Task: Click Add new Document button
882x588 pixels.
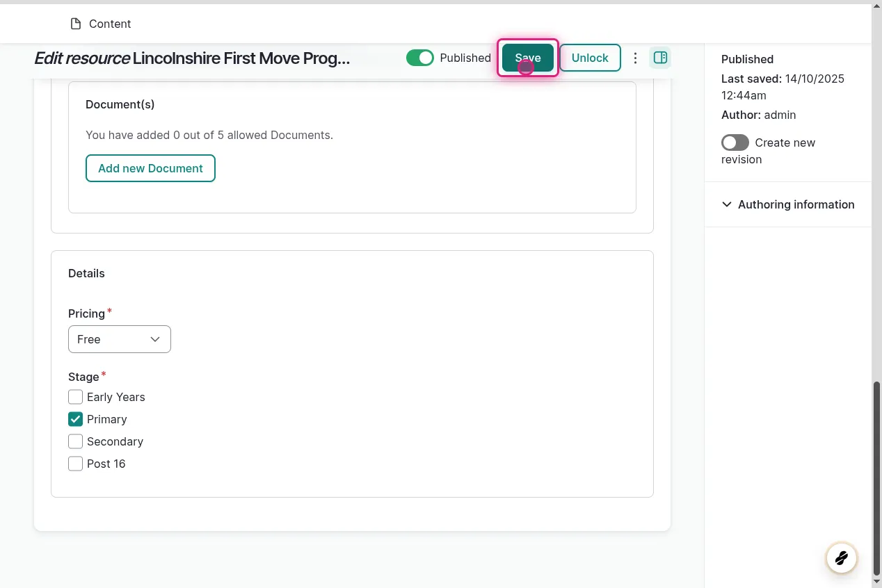Action: [150, 168]
